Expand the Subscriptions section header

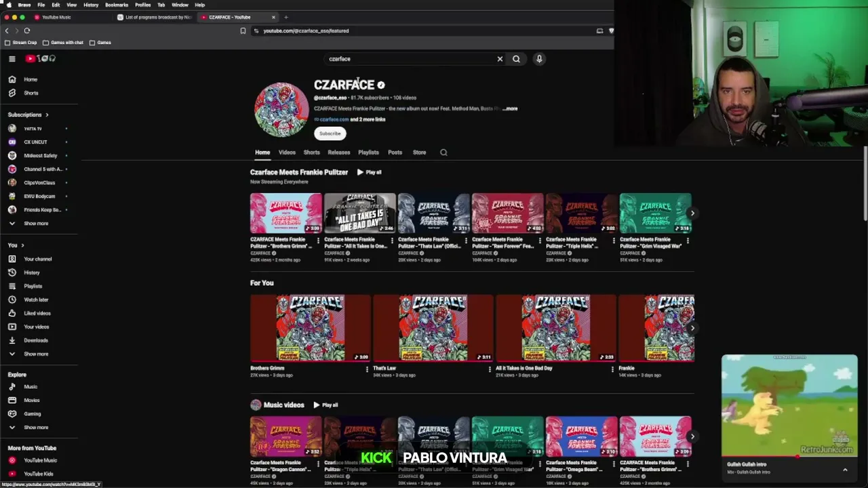[x=28, y=115]
